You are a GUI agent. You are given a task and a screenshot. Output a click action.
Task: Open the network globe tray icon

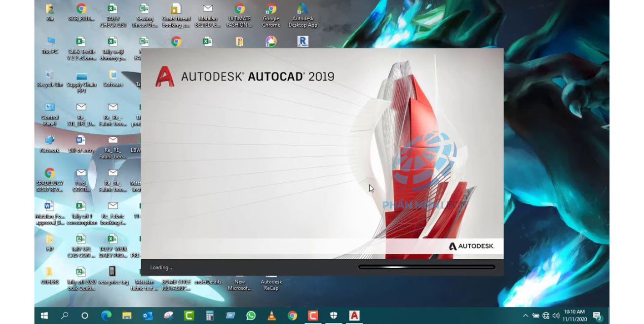pyautogui.click(x=546, y=316)
